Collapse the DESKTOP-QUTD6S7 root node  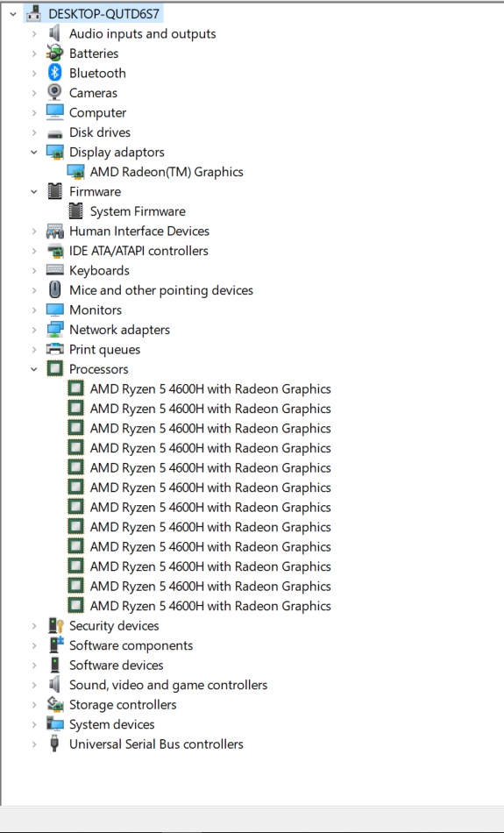(x=13, y=14)
